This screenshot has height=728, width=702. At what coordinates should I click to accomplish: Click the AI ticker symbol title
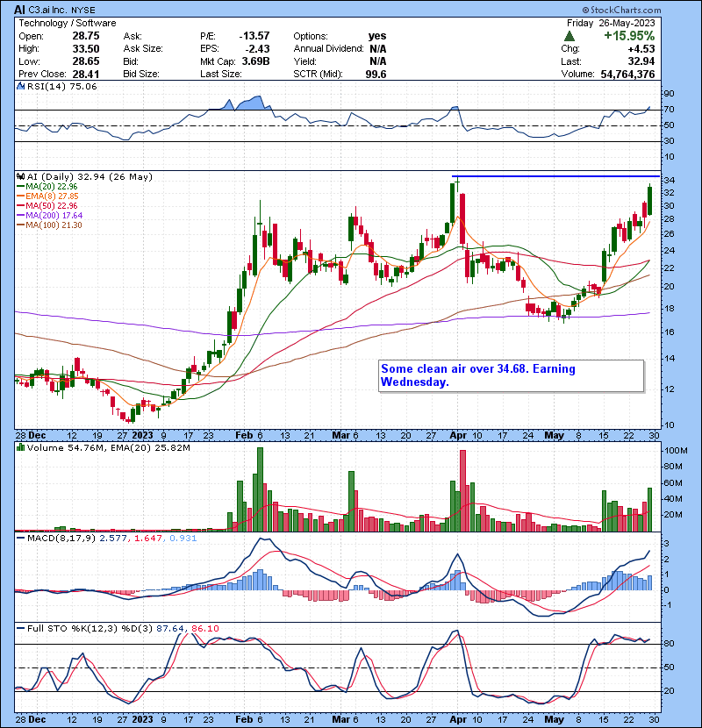click(x=19, y=10)
